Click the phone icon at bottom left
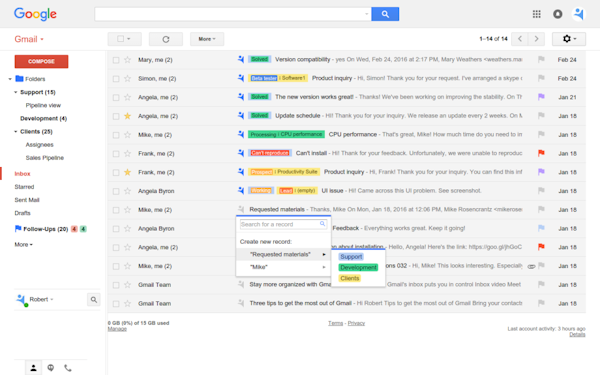Viewport: 600px width, 375px height. click(68, 368)
